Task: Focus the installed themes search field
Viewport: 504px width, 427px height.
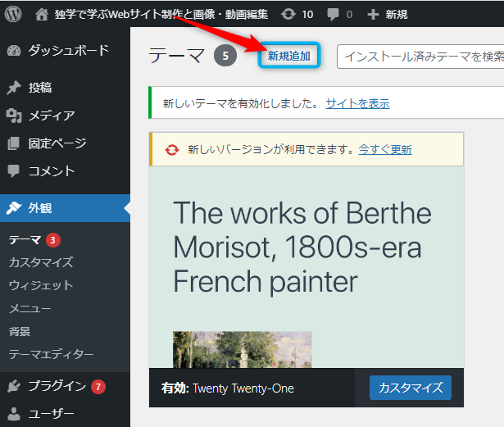Action: [x=420, y=57]
